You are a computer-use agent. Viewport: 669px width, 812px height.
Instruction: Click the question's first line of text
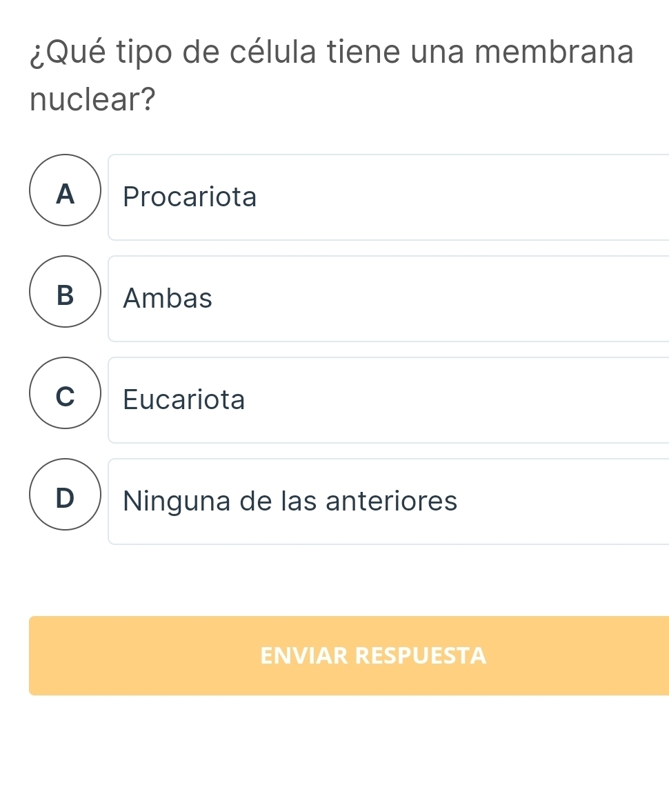point(331,53)
